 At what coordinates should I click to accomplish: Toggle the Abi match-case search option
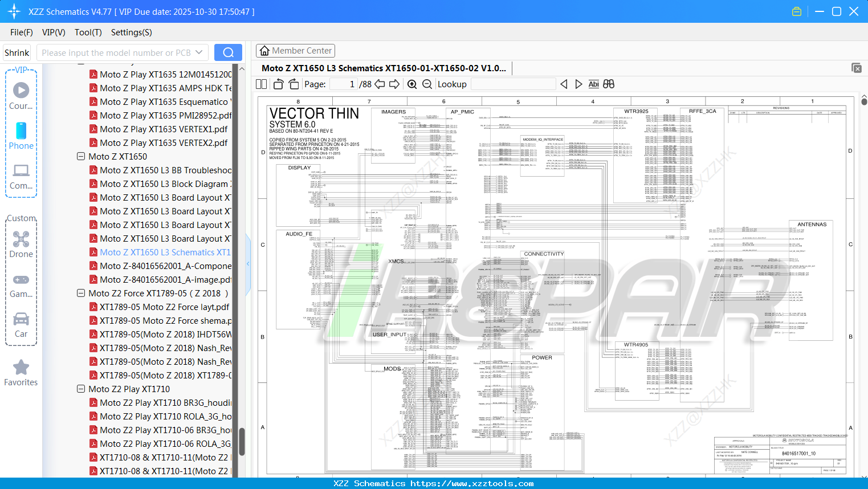click(x=594, y=84)
